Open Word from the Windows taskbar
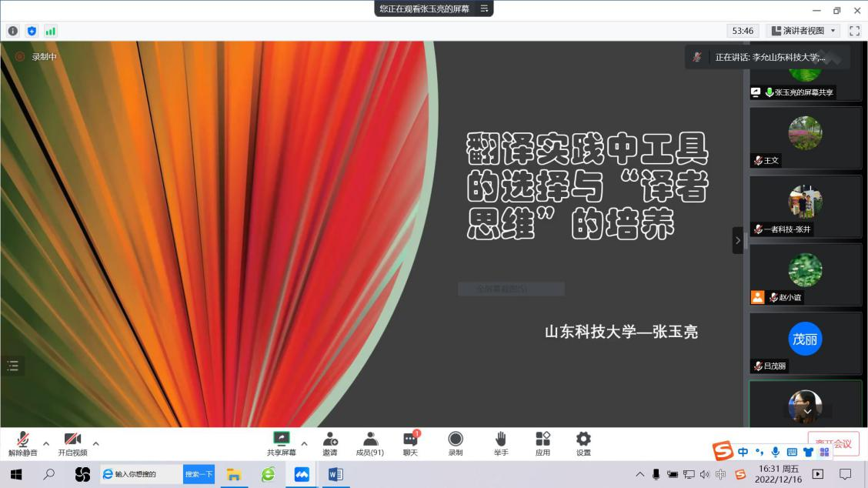This screenshot has width=868, height=488. pos(336,474)
